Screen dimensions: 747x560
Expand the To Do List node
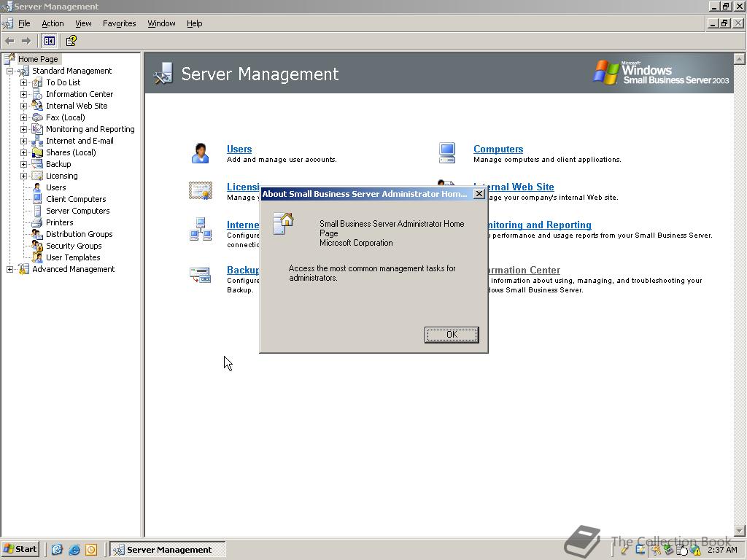click(x=23, y=83)
